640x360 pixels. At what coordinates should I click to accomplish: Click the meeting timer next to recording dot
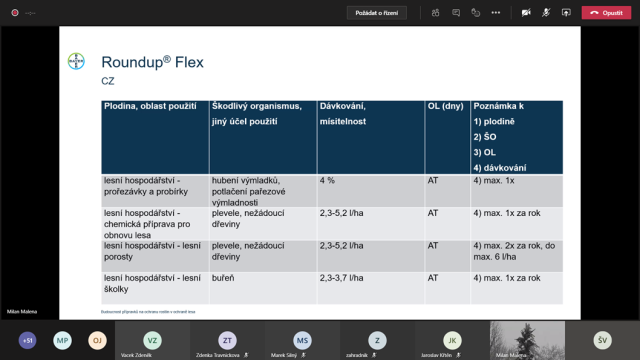[x=30, y=13]
